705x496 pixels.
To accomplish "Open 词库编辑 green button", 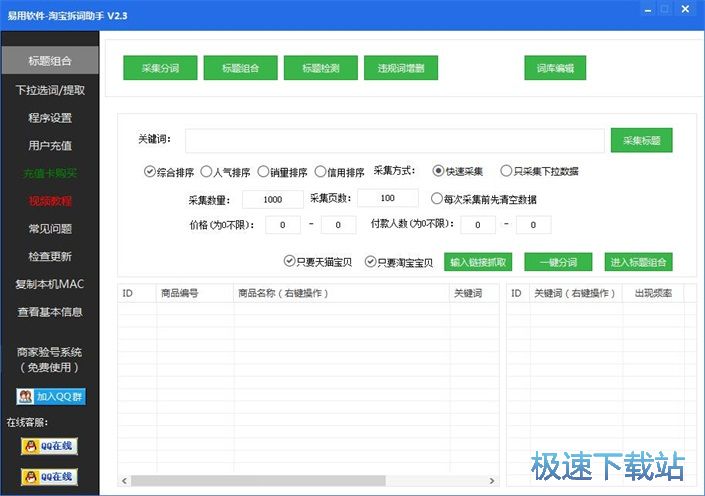I will (x=555, y=68).
